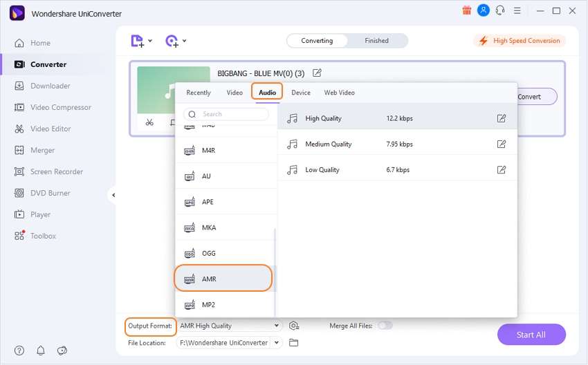588x365 pixels.
Task: Edit the Low Quality preset settings
Action: [x=502, y=170]
